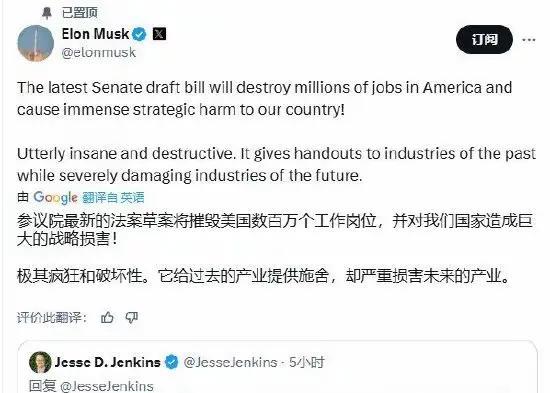Open @JesseJenkins mention after 回复
This screenshot has height=393, width=550.
107,386
